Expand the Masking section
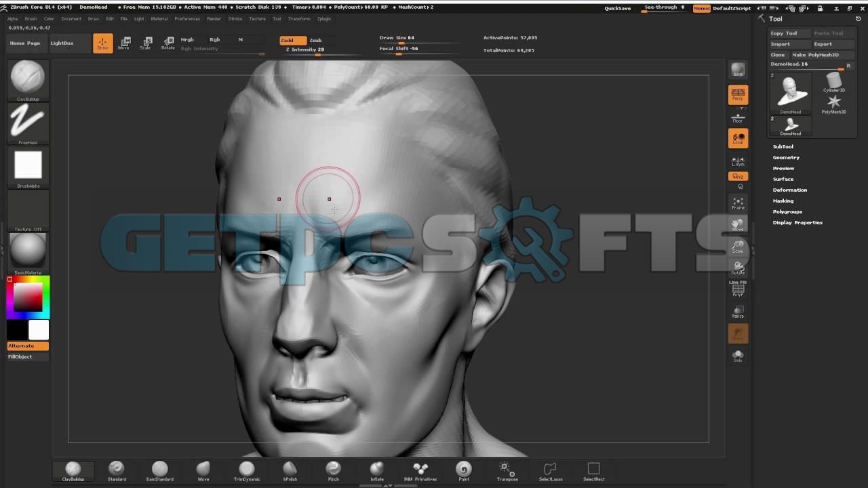The width and height of the screenshot is (868, 488). pos(783,201)
